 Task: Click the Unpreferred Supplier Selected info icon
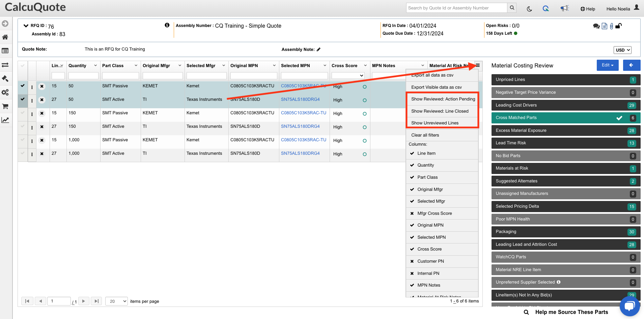click(559, 282)
